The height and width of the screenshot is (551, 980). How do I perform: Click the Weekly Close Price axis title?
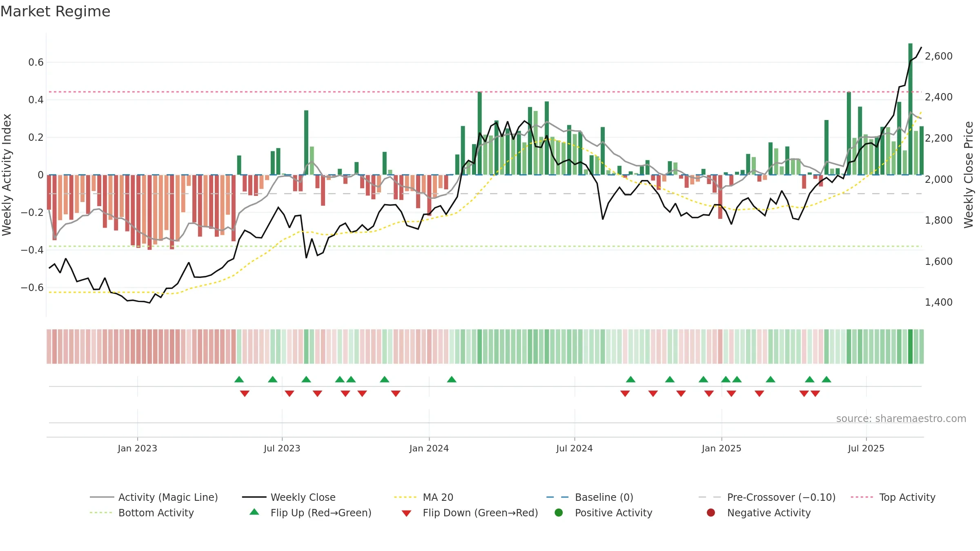click(x=969, y=175)
